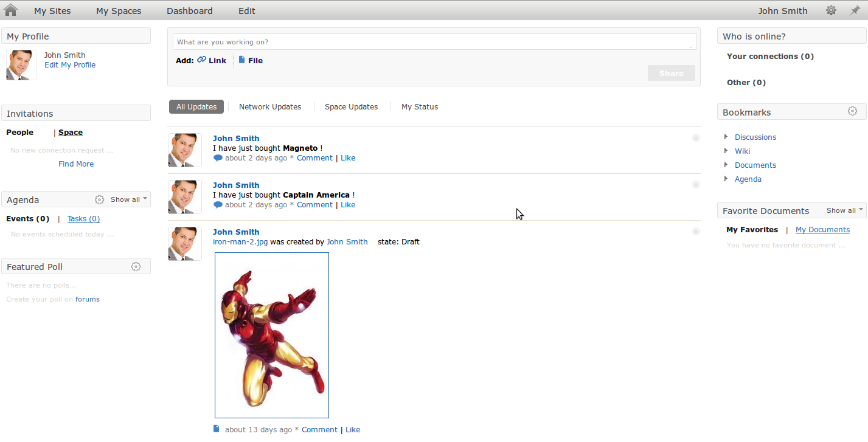The width and height of the screenshot is (868, 442).
Task: Expand the Wiki bookmark arrow
Action: (726, 151)
